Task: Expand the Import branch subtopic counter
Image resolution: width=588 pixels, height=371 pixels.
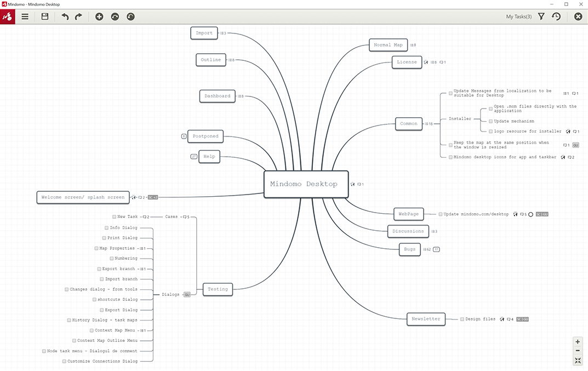Action: (x=222, y=33)
